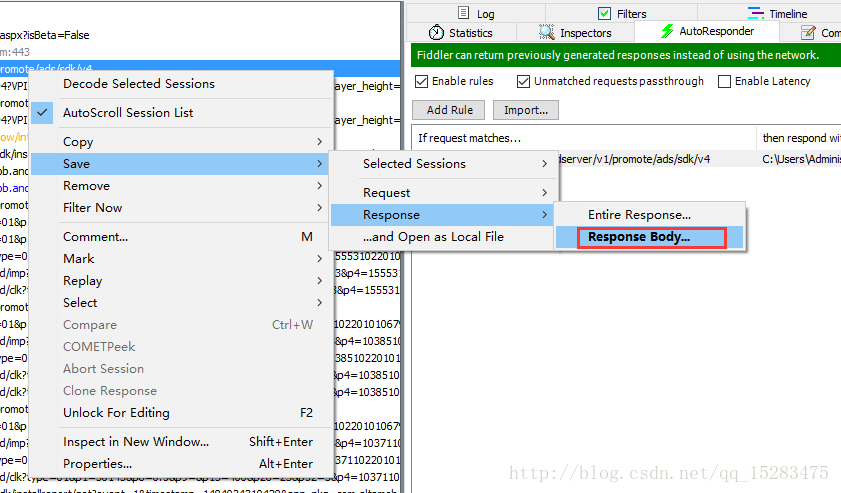The width and height of the screenshot is (841, 493).
Task: Select the aspx?isBeta=False session row
Action: pyautogui.click(x=200, y=35)
